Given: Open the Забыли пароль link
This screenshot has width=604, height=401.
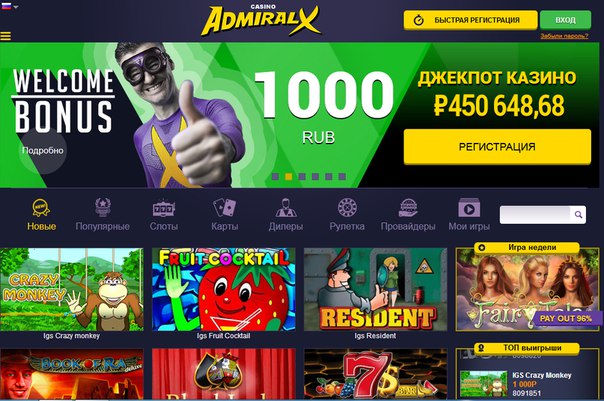Looking at the screenshot, I should tap(564, 36).
